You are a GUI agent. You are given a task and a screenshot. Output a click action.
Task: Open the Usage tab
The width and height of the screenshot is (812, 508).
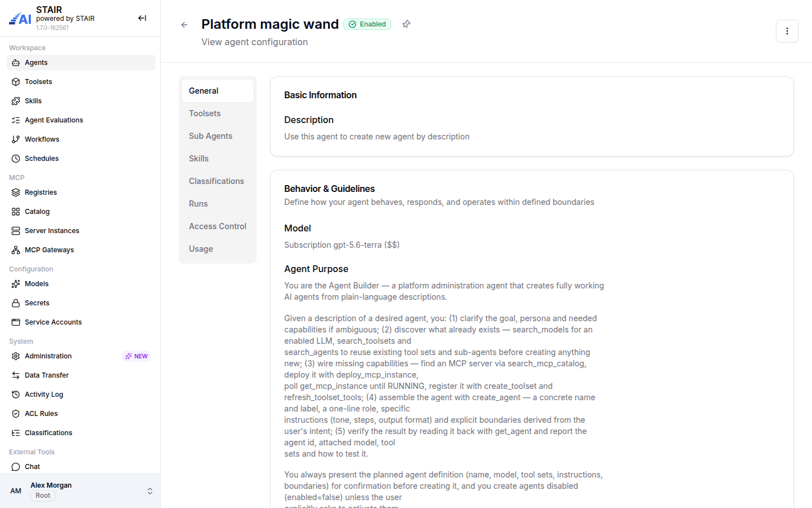[x=218, y=249]
